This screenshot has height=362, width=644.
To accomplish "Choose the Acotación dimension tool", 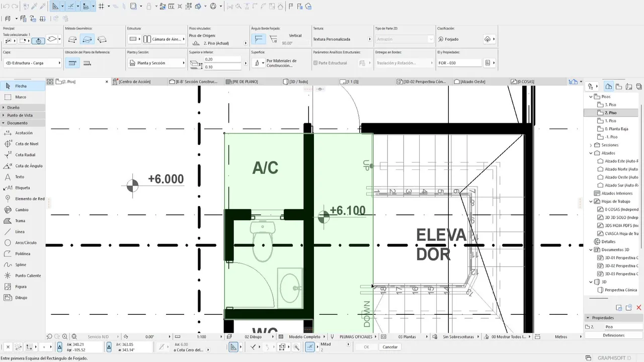I will click(23, 133).
